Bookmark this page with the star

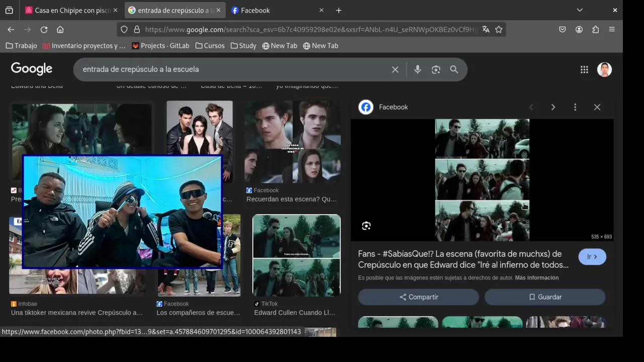pos(499,30)
